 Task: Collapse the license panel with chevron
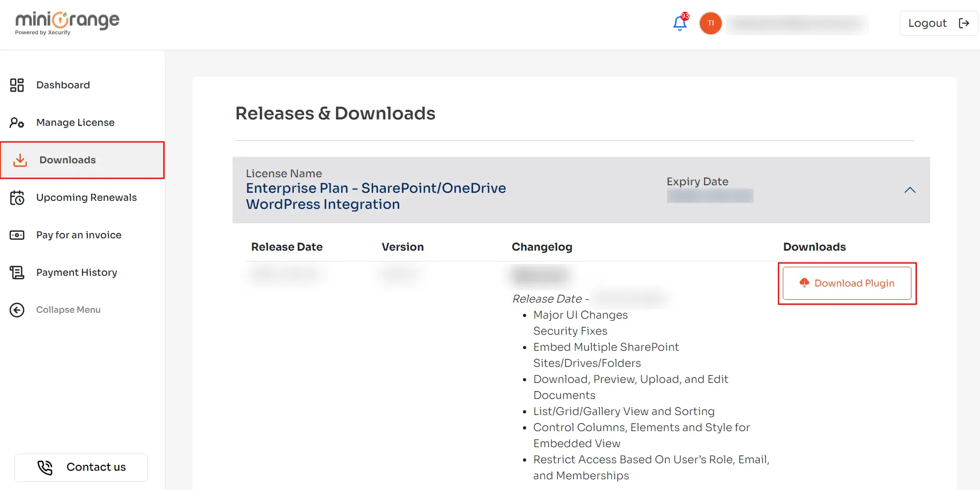click(910, 190)
